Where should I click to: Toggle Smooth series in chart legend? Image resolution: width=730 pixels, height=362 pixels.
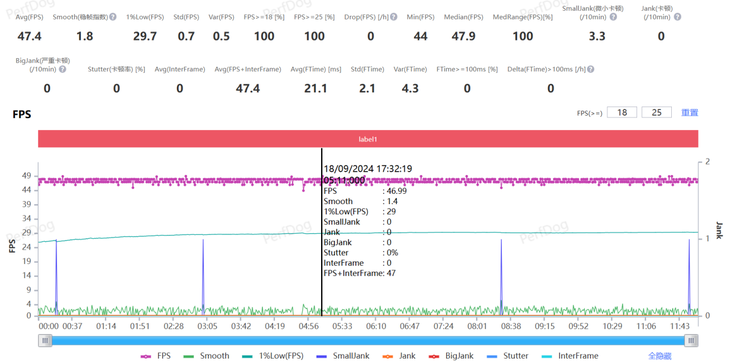pos(206,356)
